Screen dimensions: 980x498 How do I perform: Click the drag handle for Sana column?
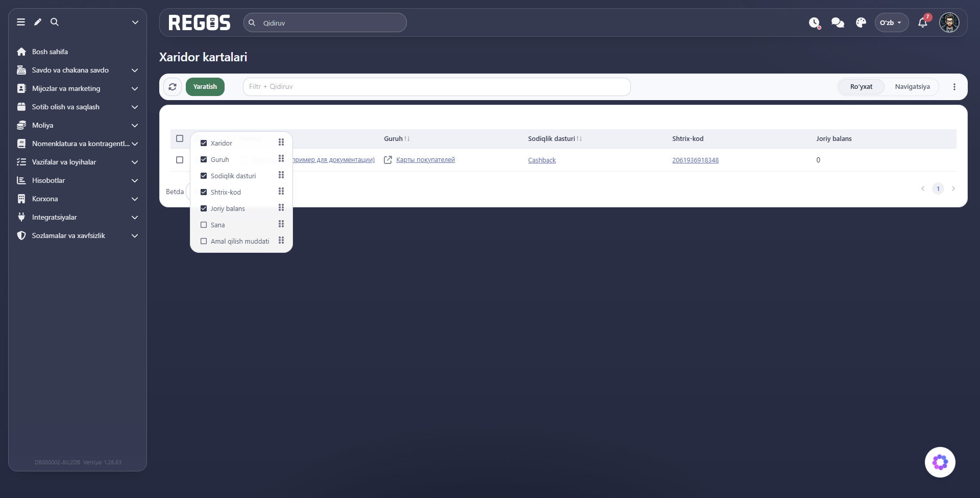(x=281, y=224)
